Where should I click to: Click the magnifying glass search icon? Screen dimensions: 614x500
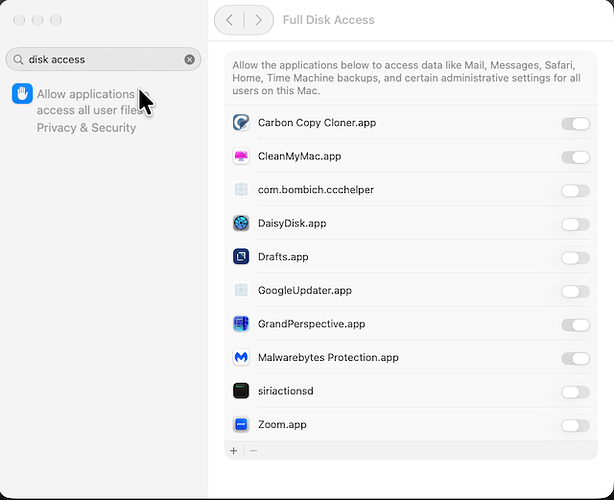tap(18, 60)
